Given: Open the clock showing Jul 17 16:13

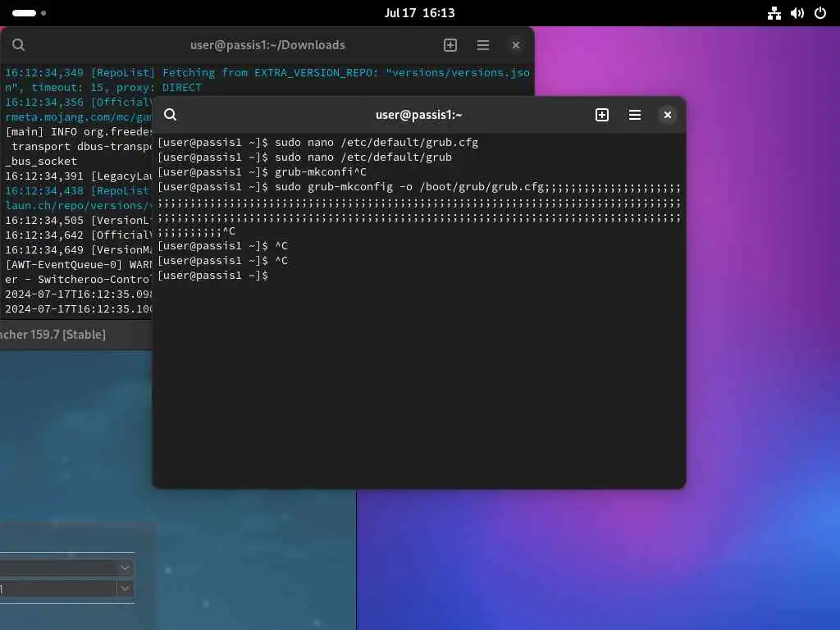Looking at the screenshot, I should (419, 13).
